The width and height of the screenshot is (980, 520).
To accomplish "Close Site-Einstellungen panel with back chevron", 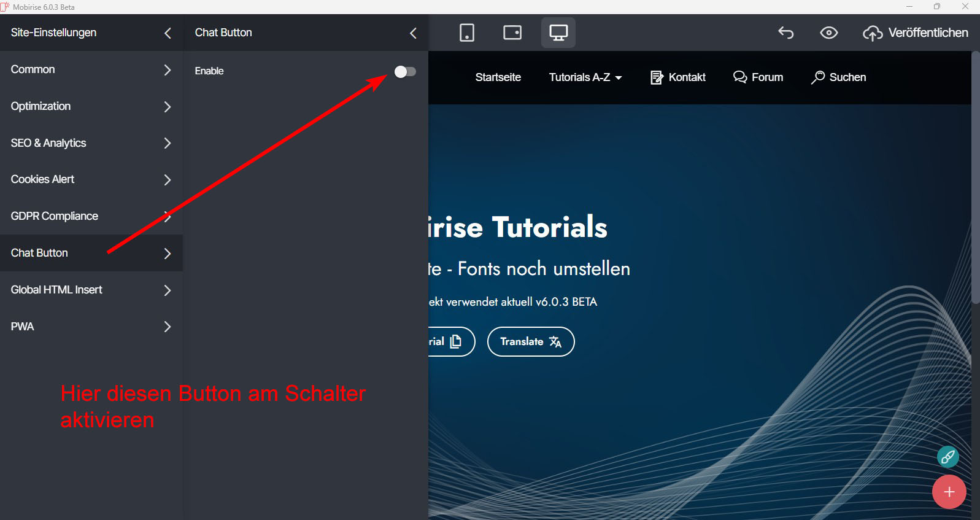I will [168, 33].
